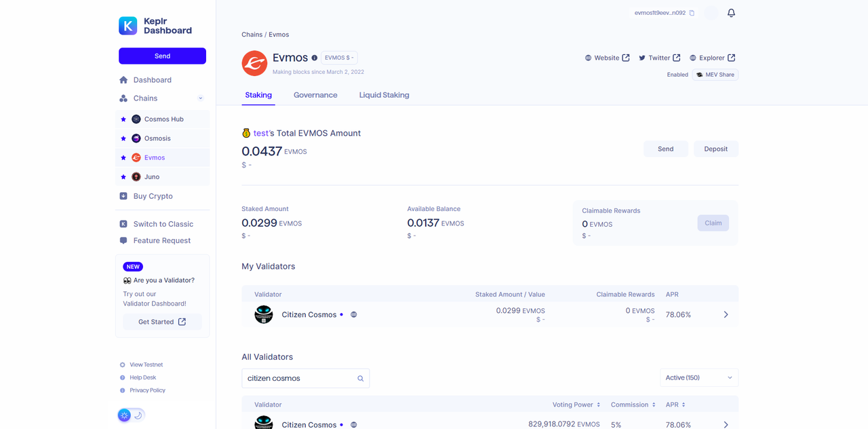Click the NEW badge in validator promo
868x429 pixels.
click(x=133, y=267)
